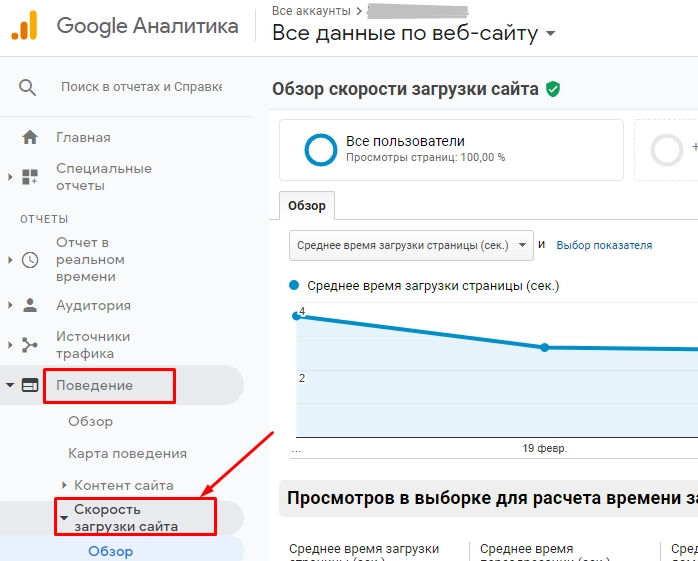The height and width of the screenshot is (561, 698).
Task: Click the empty add-segment circle
Action: 666,150
